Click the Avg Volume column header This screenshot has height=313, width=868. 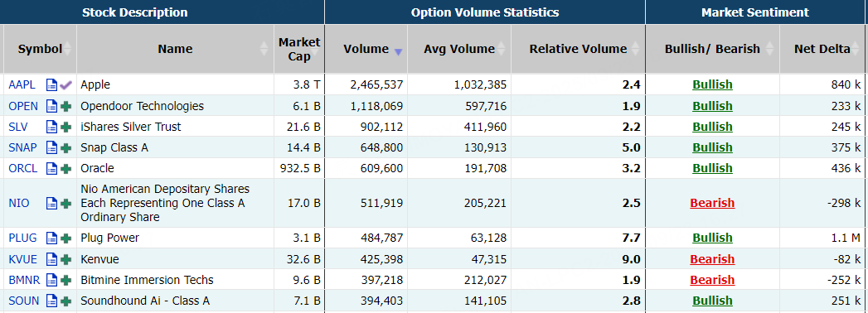(459, 49)
